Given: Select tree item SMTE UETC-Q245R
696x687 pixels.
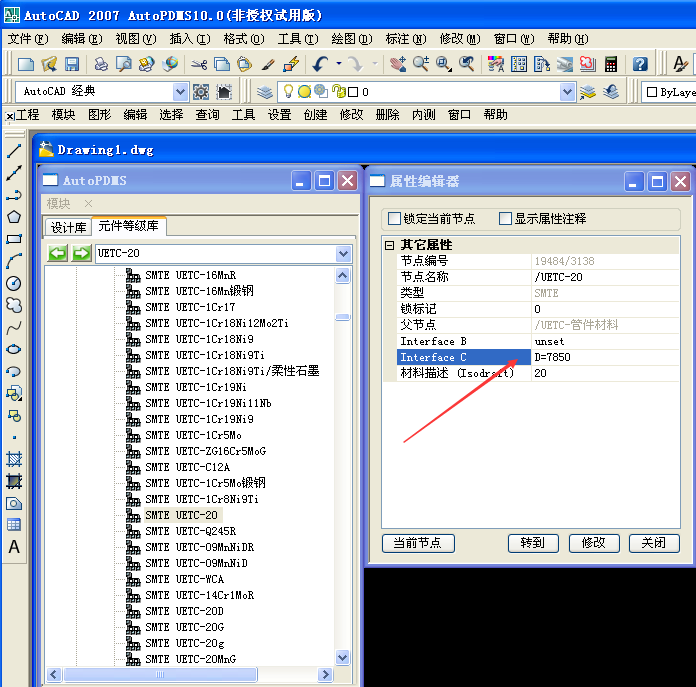Looking at the screenshot, I should 190,531.
